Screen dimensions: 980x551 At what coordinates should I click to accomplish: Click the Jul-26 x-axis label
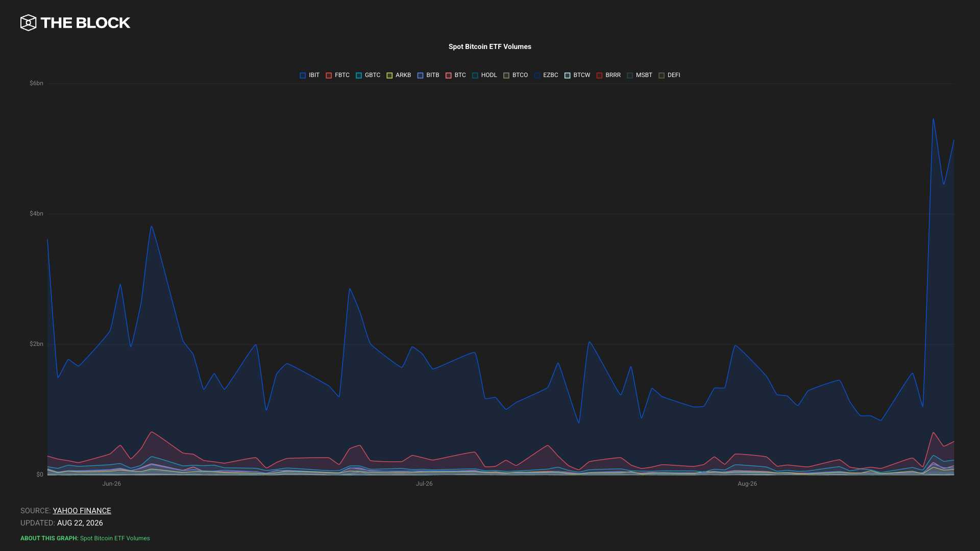(x=424, y=484)
